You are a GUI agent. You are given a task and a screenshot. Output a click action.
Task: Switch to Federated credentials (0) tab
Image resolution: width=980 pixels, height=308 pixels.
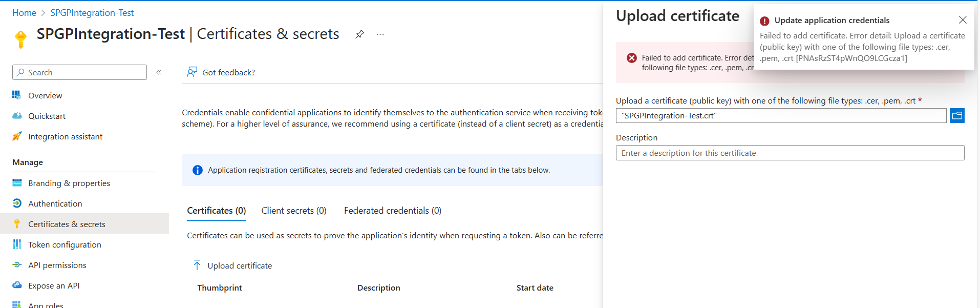392,211
